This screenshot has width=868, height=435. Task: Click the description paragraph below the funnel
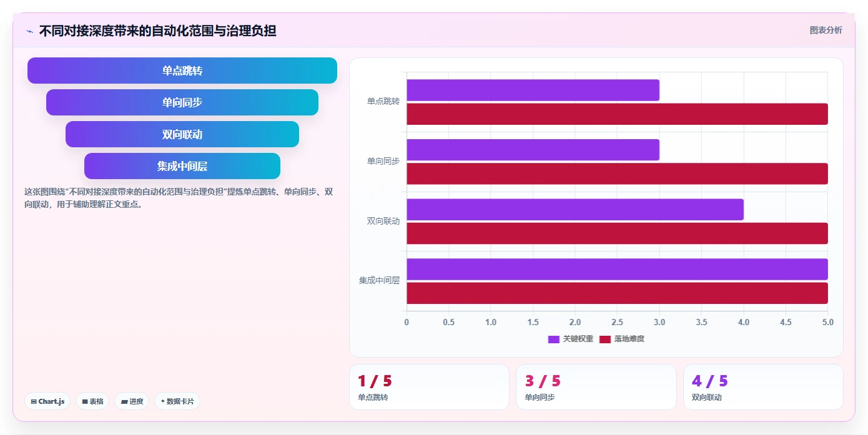tap(179, 198)
